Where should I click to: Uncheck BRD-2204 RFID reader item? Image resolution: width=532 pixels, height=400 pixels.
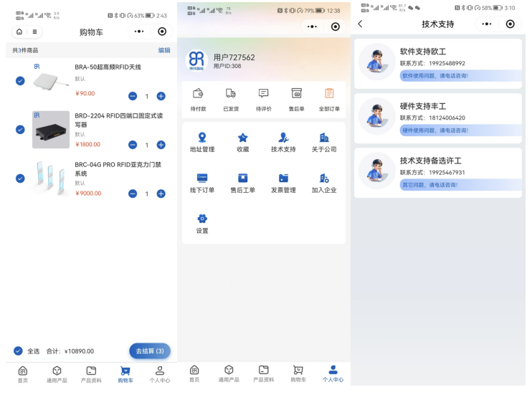tap(20, 130)
